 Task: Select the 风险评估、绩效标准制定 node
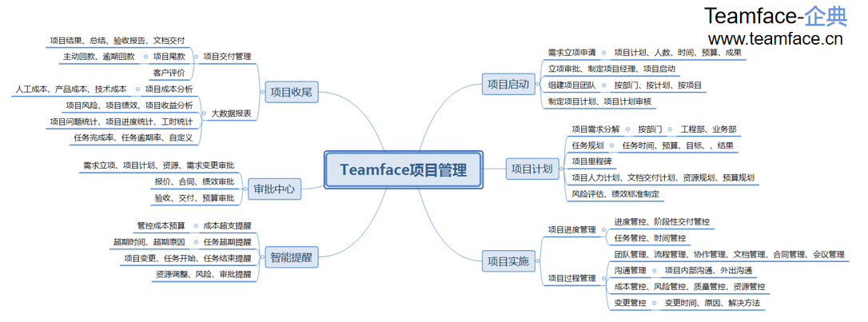[x=615, y=194]
